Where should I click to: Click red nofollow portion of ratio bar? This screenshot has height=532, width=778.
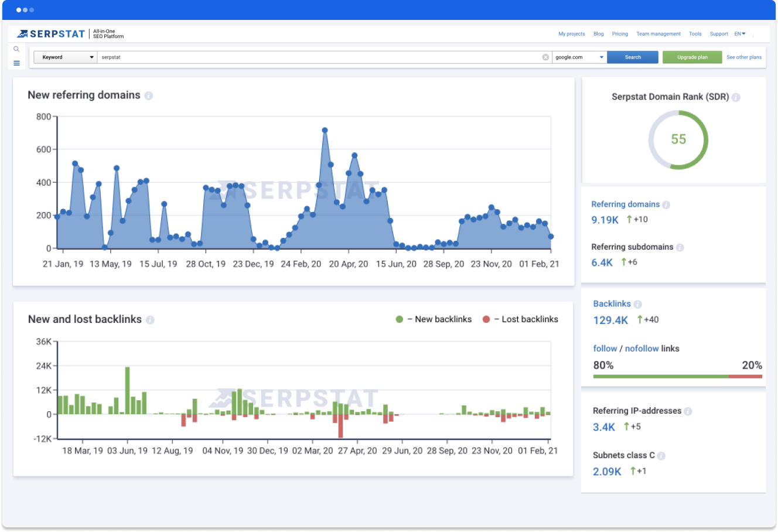tap(745, 377)
